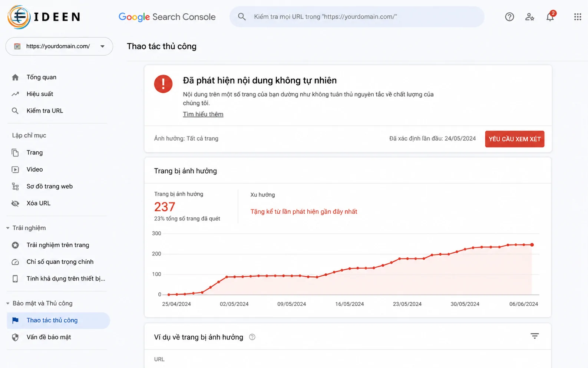Click the property favicon in selector
This screenshot has height=368, width=588.
17,46
